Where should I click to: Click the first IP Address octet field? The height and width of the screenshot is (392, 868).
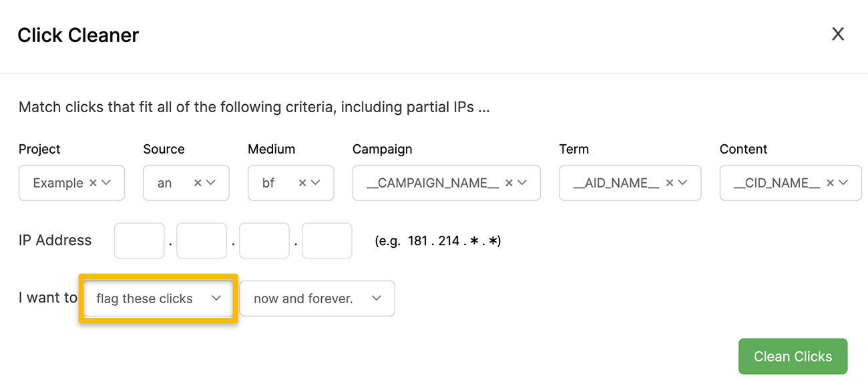tap(140, 240)
